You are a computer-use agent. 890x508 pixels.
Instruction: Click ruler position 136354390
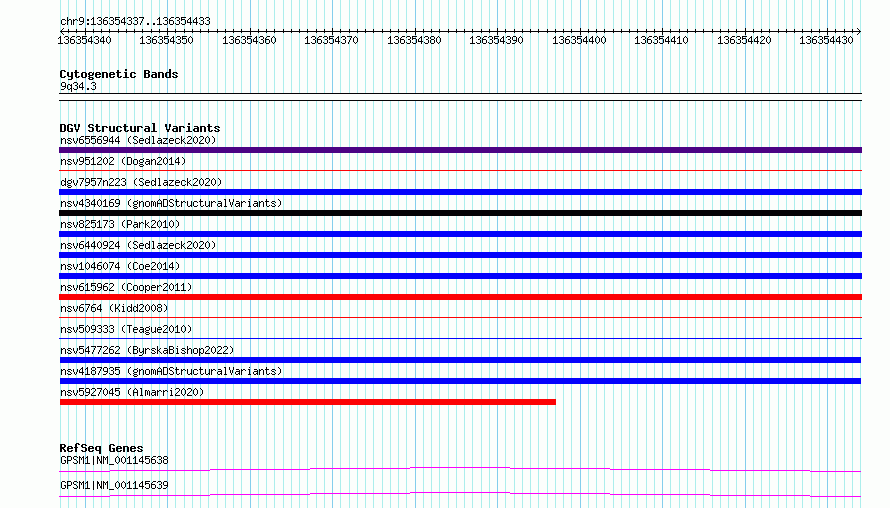tap(496, 40)
